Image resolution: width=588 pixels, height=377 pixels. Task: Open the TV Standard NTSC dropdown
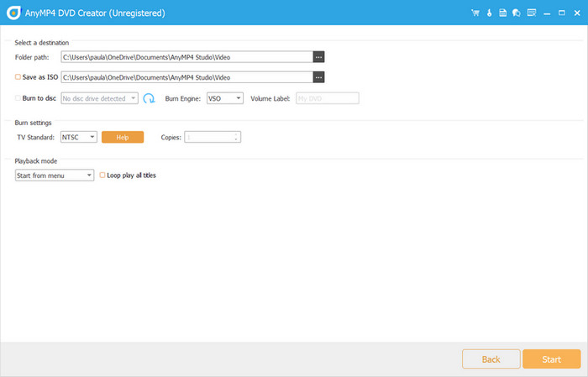point(79,137)
